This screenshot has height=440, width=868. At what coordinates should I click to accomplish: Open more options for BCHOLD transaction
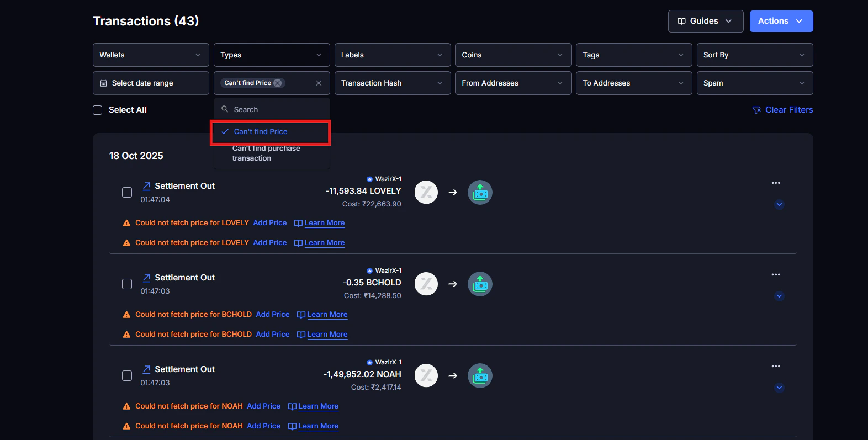coord(776,274)
